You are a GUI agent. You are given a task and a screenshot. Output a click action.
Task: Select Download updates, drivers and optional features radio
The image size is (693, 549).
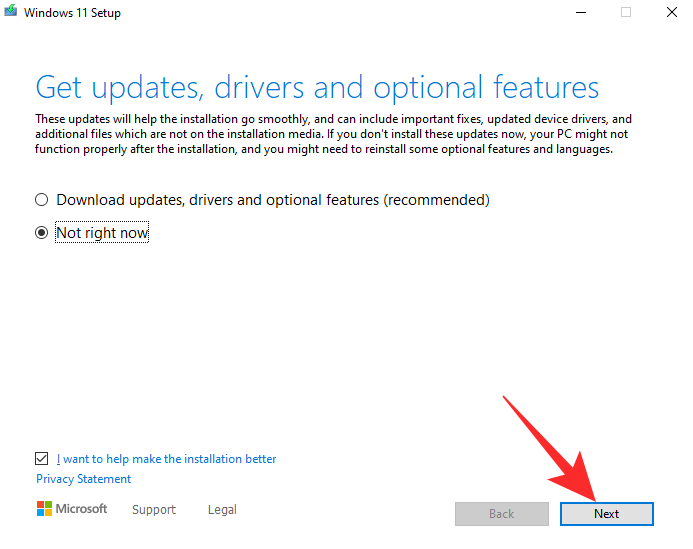tap(42, 200)
